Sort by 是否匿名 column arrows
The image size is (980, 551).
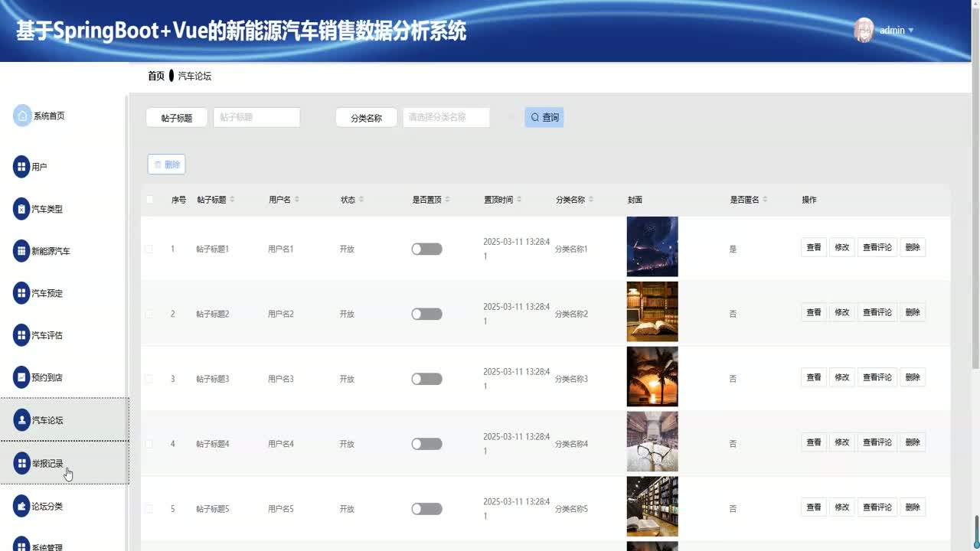tap(764, 200)
